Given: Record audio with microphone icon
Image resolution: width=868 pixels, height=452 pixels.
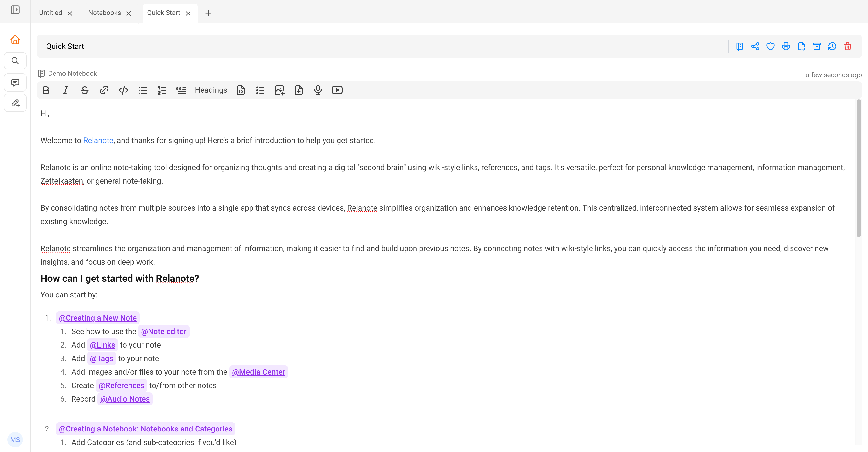Looking at the screenshot, I should point(318,90).
